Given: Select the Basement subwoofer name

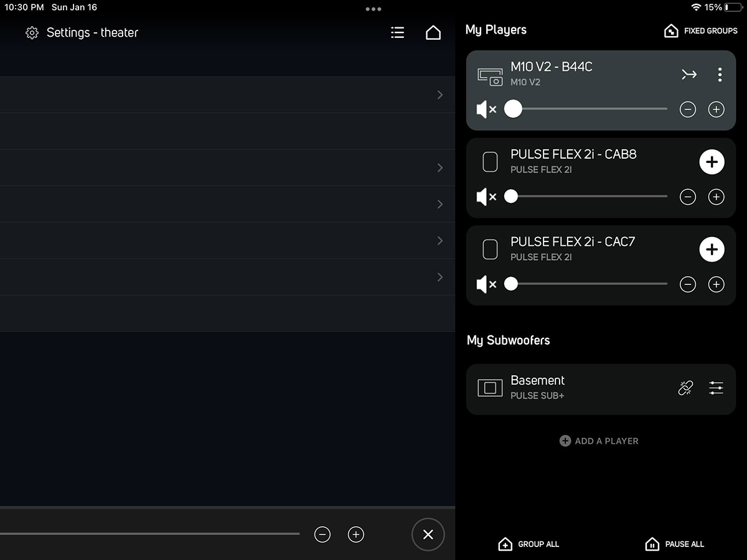Looking at the screenshot, I should 538,380.
